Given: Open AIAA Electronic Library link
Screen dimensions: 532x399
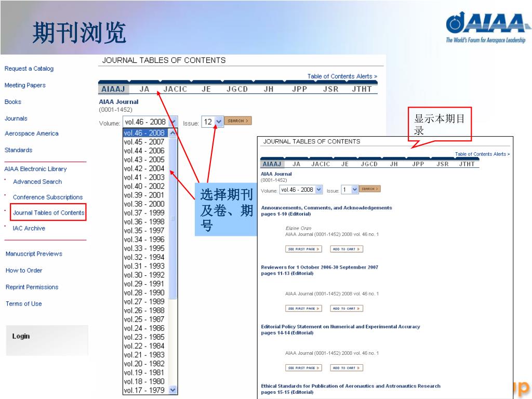Looking at the screenshot, I should pos(35,169).
